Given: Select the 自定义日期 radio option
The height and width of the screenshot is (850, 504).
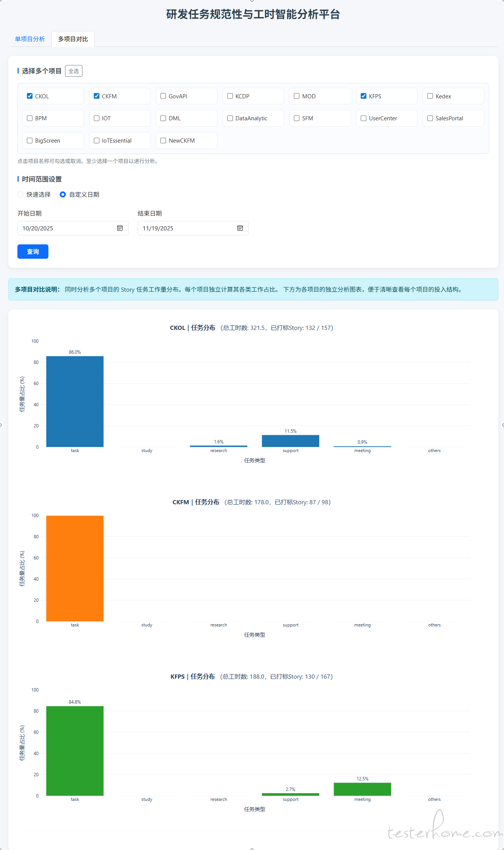Looking at the screenshot, I should pyautogui.click(x=63, y=194).
